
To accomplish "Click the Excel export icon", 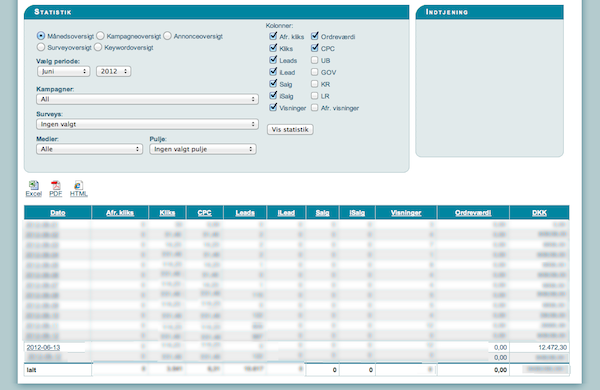I will [34, 185].
